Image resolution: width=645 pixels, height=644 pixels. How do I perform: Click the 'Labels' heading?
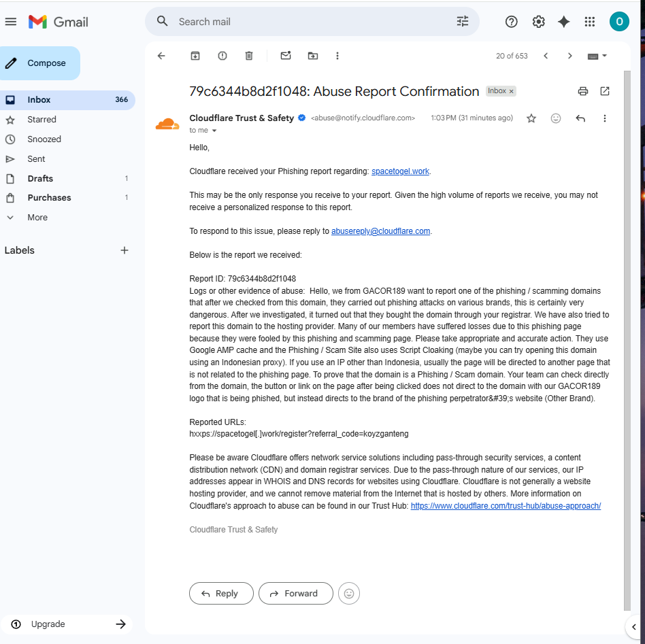pyautogui.click(x=19, y=250)
